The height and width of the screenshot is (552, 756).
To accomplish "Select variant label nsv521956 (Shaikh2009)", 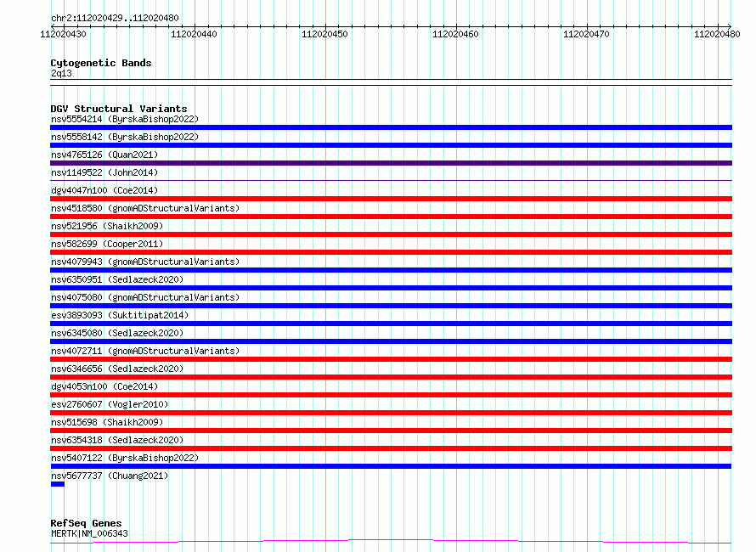I will pos(107,226).
